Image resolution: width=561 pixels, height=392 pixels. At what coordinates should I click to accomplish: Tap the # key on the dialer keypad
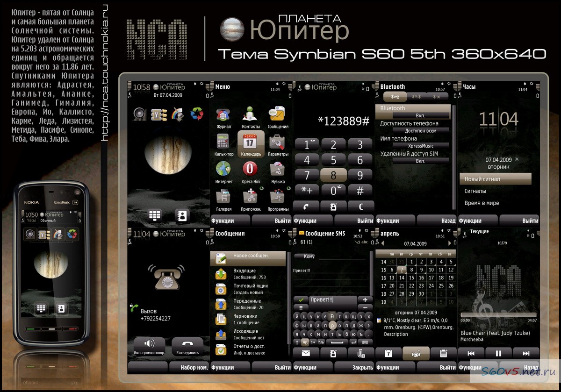[360, 191]
